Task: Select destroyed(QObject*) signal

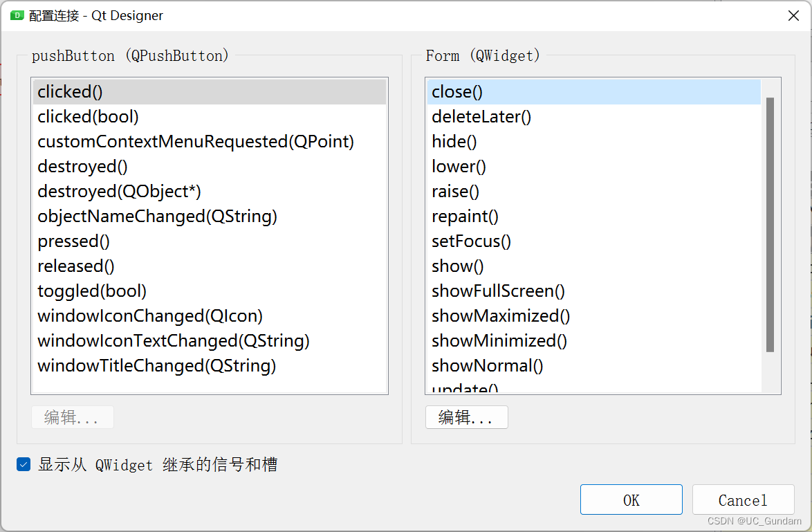Action: click(209, 191)
